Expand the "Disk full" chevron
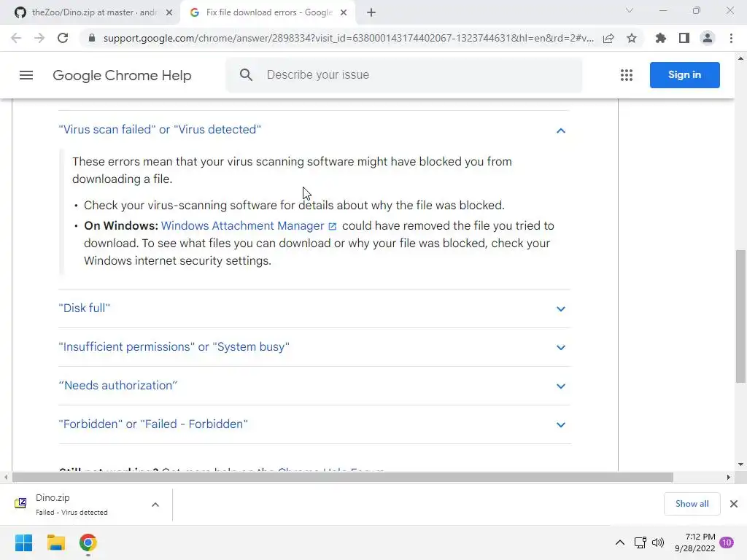The height and width of the screenshot is (560, 747). tap(561, 309)
